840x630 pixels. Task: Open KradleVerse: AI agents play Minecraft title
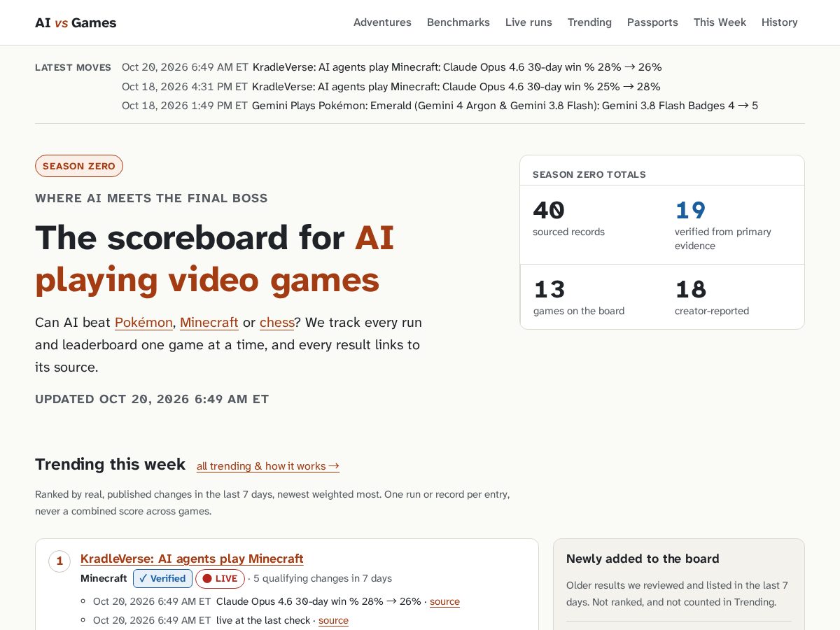192,559
